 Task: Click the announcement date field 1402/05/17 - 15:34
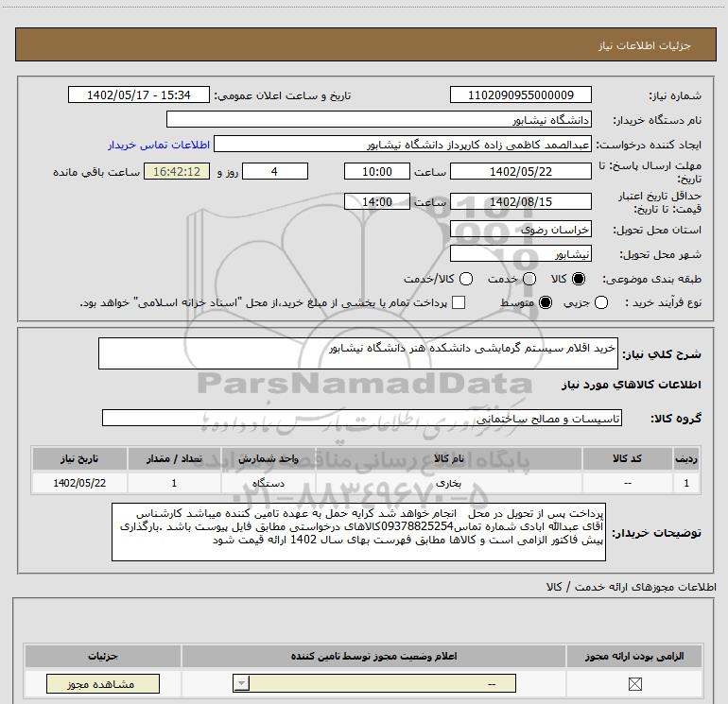[139, 94]
